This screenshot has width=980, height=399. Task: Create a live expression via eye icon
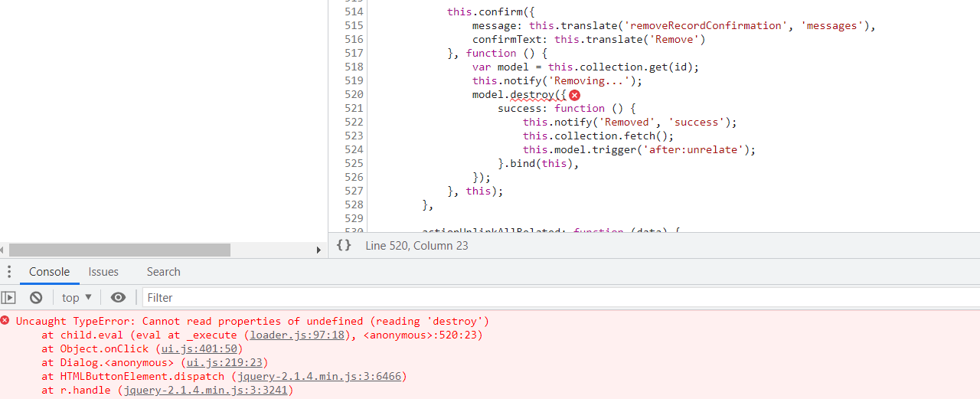click(x=118, y=297)
